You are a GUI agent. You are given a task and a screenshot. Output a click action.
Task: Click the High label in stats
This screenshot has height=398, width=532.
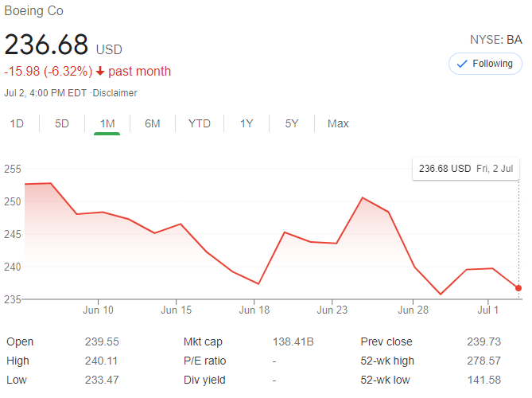17,361
